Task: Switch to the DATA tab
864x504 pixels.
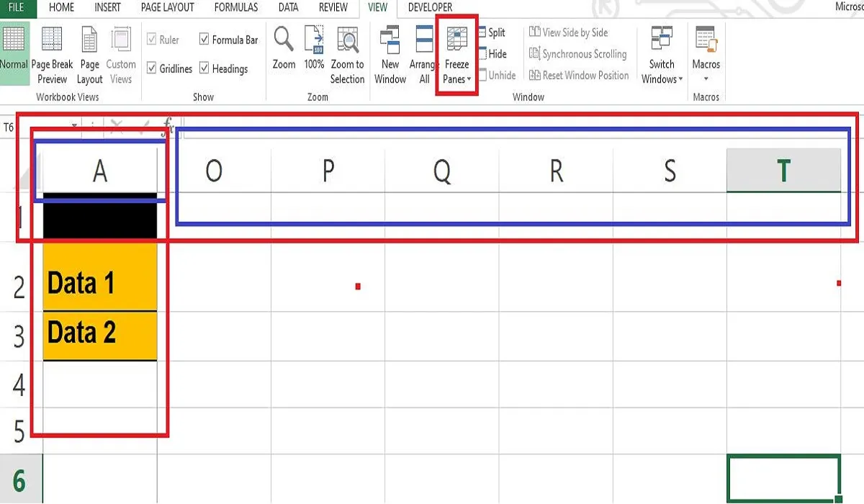Action: (288, 7)
